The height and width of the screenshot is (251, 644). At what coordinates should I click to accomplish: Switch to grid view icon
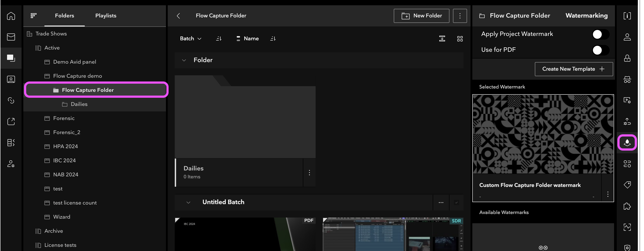click(460, 39)
